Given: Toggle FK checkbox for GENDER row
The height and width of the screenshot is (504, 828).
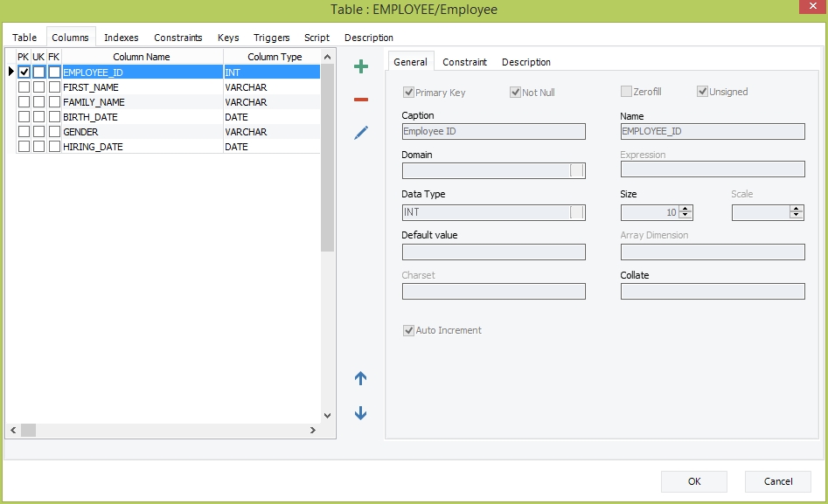Looking at the screenshot, I should (x=54, y=132).
